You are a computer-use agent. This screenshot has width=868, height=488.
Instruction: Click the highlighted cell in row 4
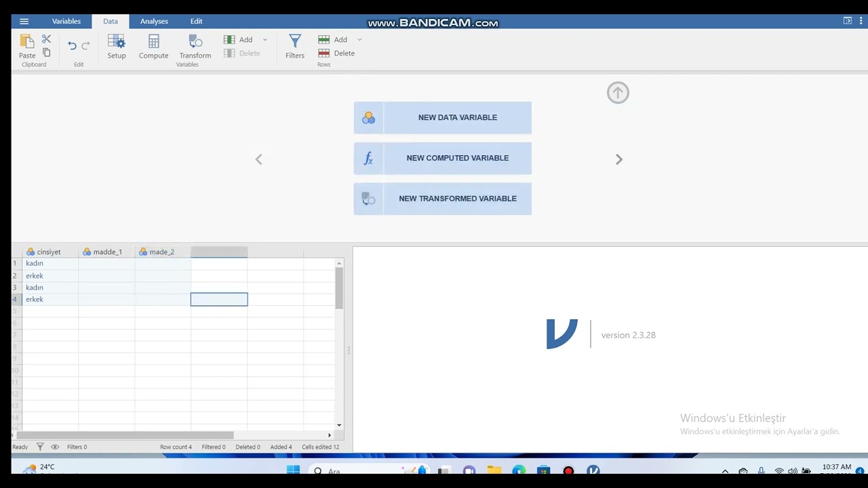coord(219,300)
